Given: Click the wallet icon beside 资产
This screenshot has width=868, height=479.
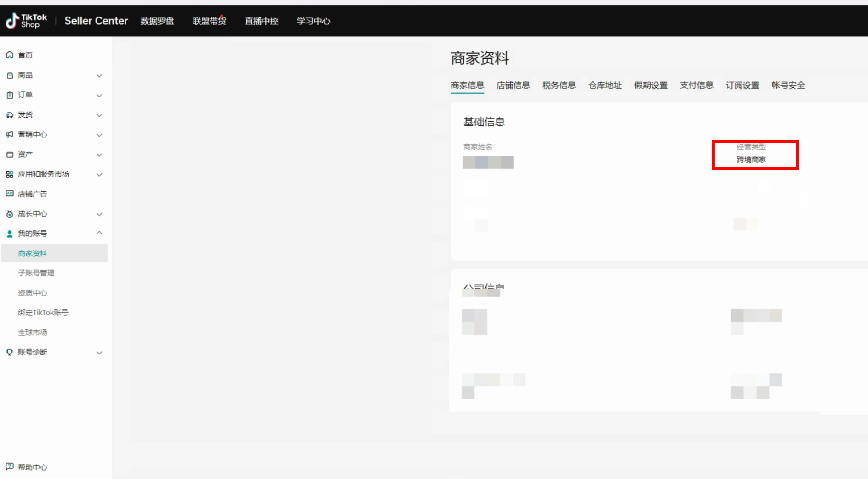Looking at the screenshot, I should [10, 154].
